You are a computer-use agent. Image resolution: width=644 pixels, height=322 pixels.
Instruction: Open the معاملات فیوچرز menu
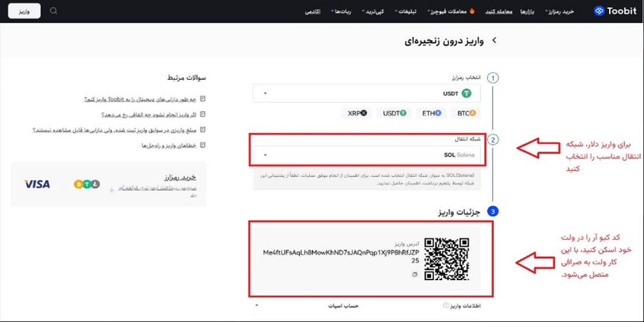coord(448,12)
